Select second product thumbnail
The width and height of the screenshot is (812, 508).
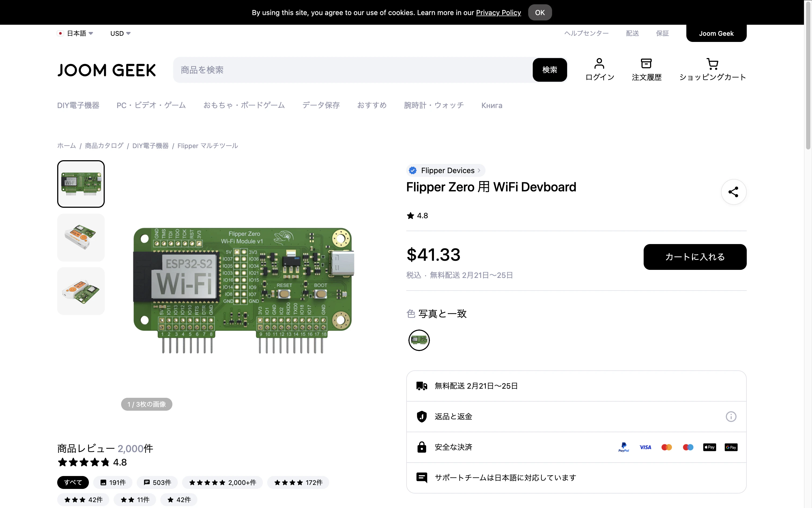click(81, 238)
